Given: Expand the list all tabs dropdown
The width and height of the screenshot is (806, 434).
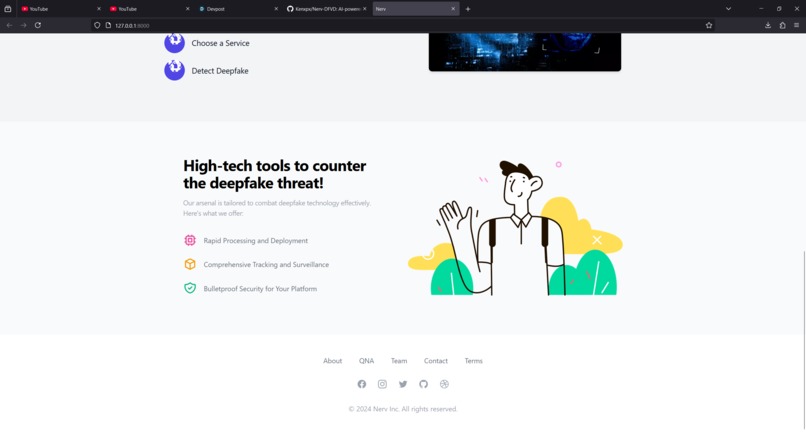Looking at the screenshot, I should 728,9.
